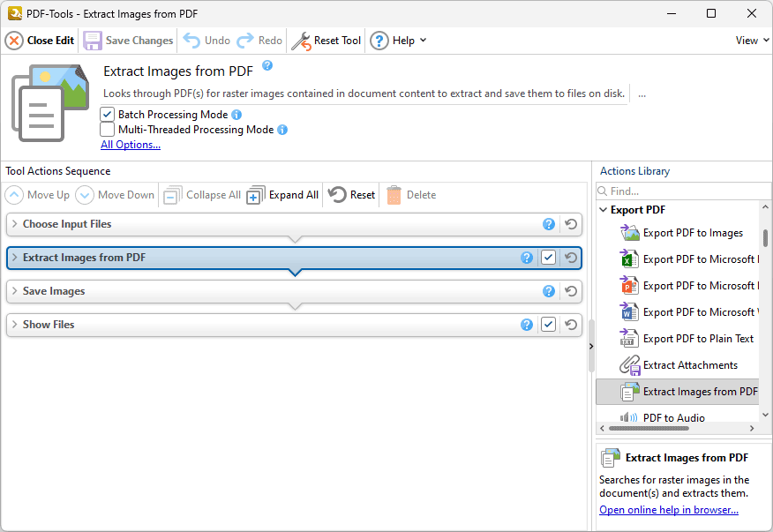The height and width of the screenshot is (532, 773).
Task: Move the selected action down
Action: tap(115, 195)
